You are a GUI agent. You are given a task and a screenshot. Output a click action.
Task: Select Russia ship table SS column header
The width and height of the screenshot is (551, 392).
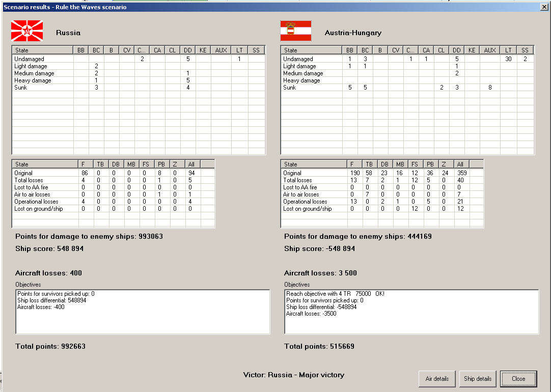coord(256,50)
